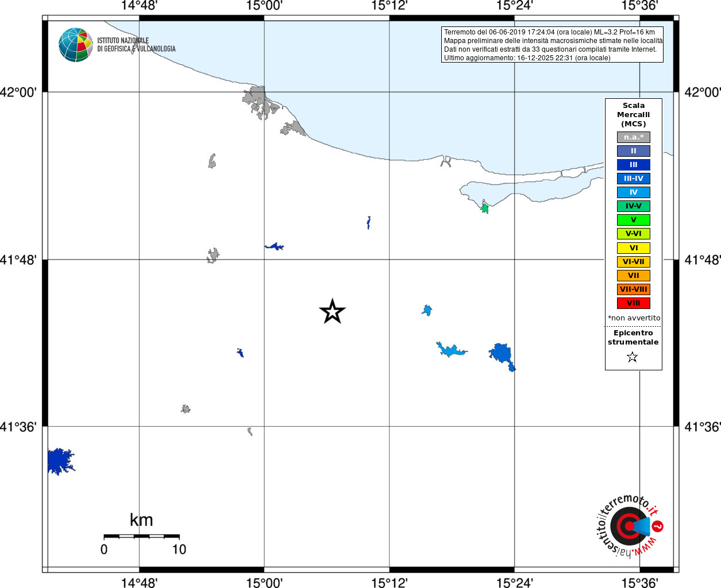Click the bottom 15°00' longitude label
The image size is (721, 588).
pos(264,582)
